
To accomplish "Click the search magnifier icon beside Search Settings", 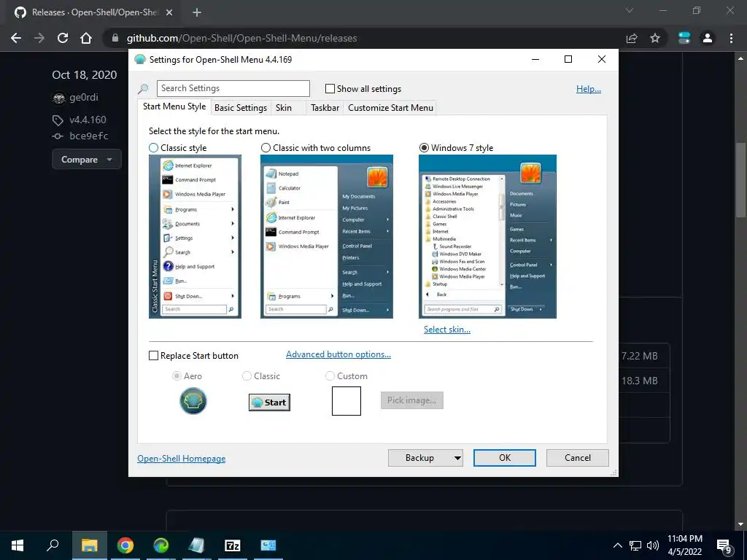I will (x=143, y=88).
